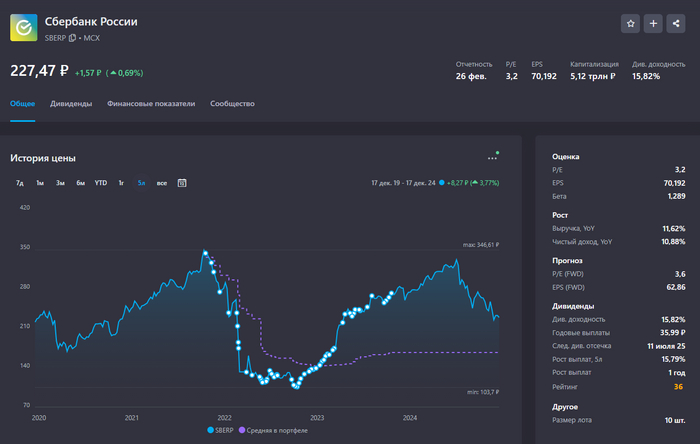Switch to the Дивиденды tab
Viewport: 700px width, 444px height.
coord(71,103)
